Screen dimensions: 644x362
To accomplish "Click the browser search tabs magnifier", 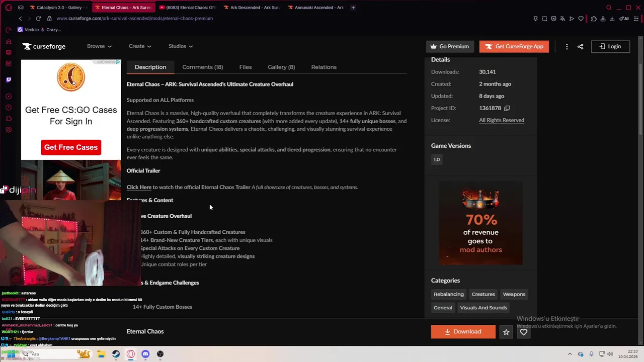I will tap(609, 8).
